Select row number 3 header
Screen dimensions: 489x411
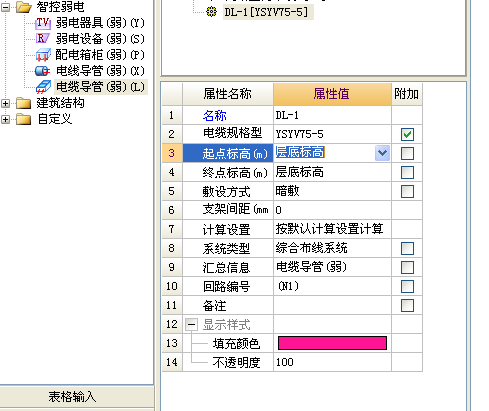(172, 153)
